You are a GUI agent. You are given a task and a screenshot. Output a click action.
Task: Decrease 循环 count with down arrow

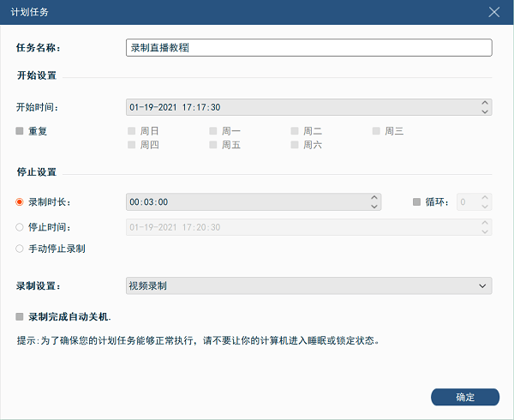pyautogui.click(x=485, y=207)
